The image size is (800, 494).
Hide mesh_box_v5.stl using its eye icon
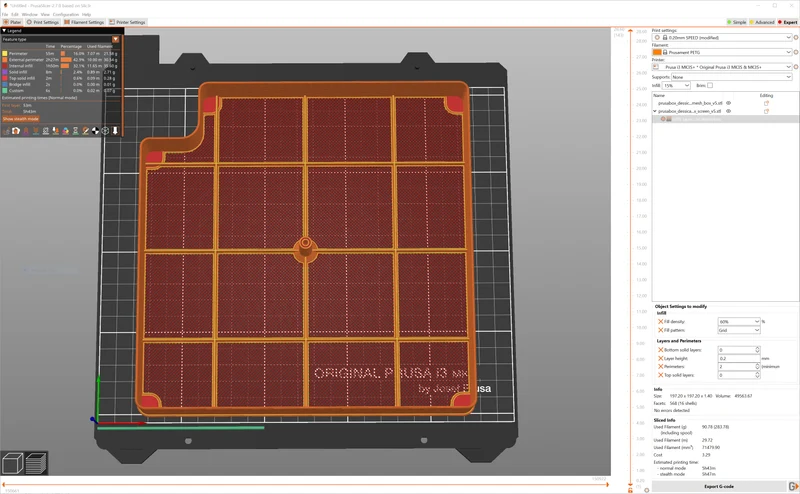(729, 103)
